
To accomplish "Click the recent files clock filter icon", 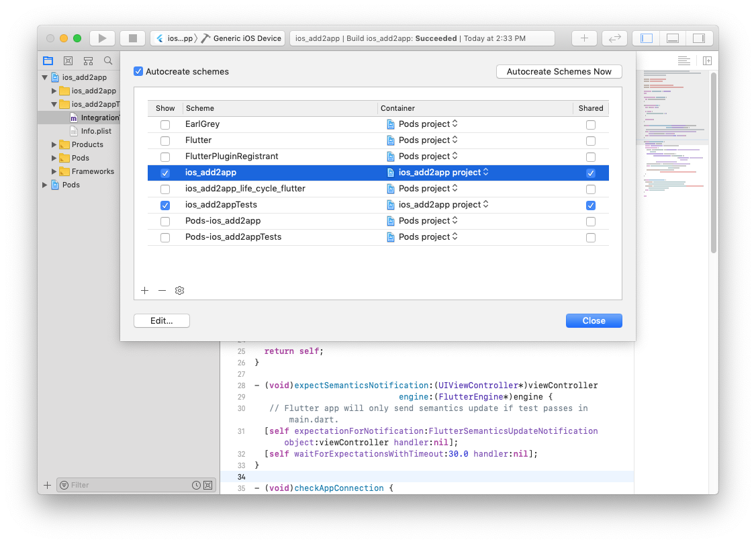I will pos(196,485).
